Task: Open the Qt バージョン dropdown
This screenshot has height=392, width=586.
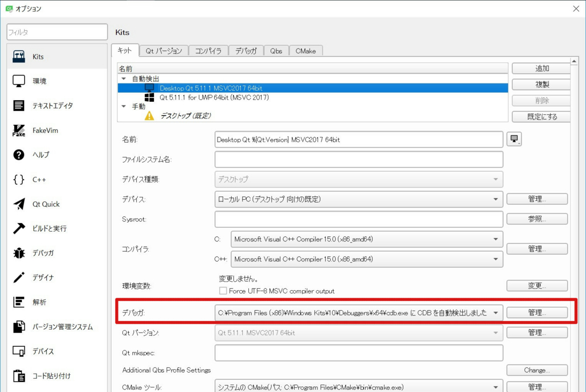Action: (359, 332)
